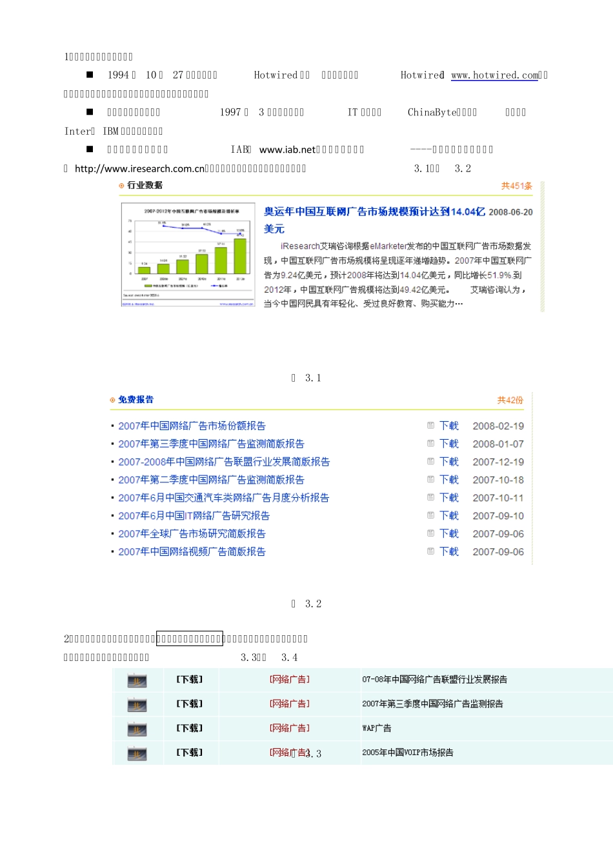This screenshot has height=868, width=613.
Task: Click the http://www.iresearch.com.cn address text
Action: click(x=139, y=169)
